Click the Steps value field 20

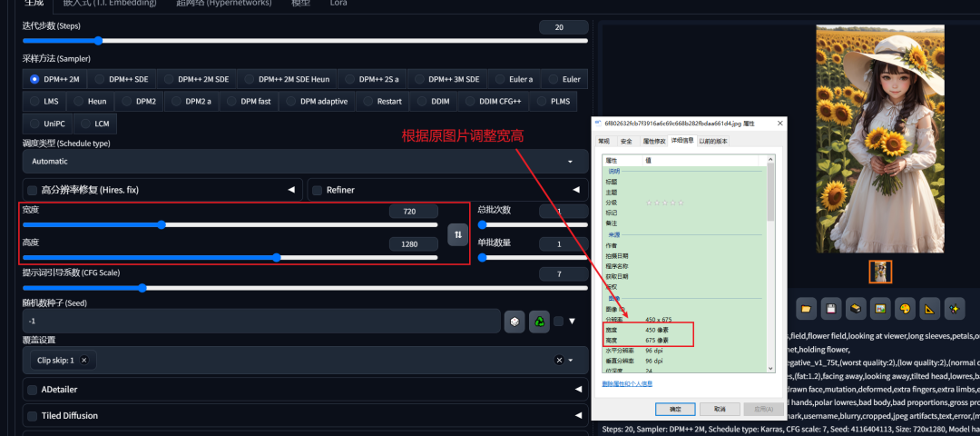[563, 27]
